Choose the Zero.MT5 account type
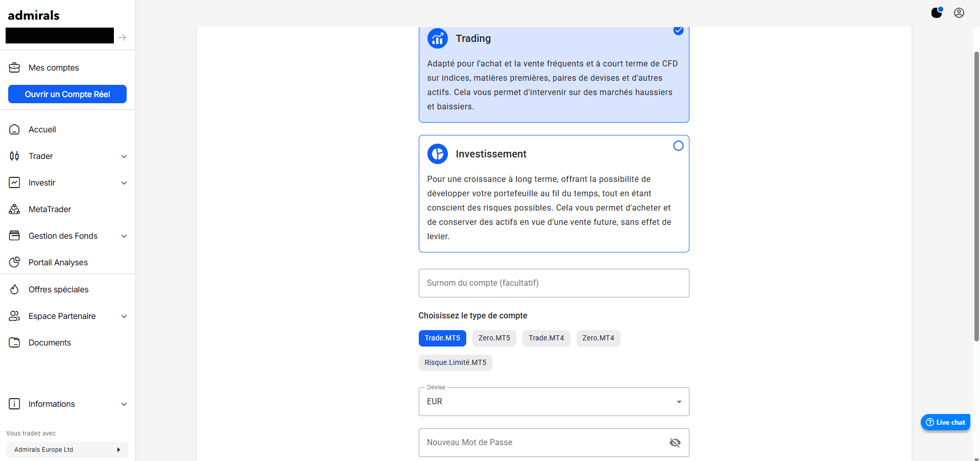The width and height of the screenshot is (980, 461). 494,338
